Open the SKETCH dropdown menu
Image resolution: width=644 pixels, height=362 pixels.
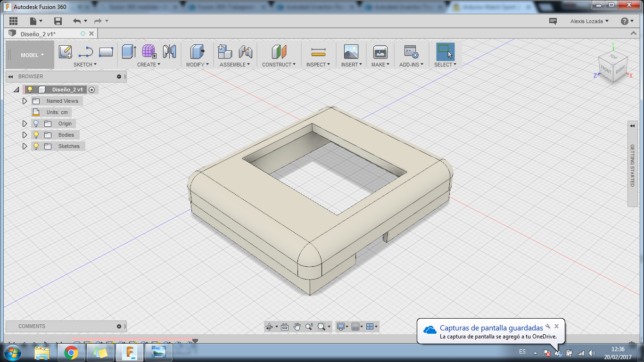(85, 65)
